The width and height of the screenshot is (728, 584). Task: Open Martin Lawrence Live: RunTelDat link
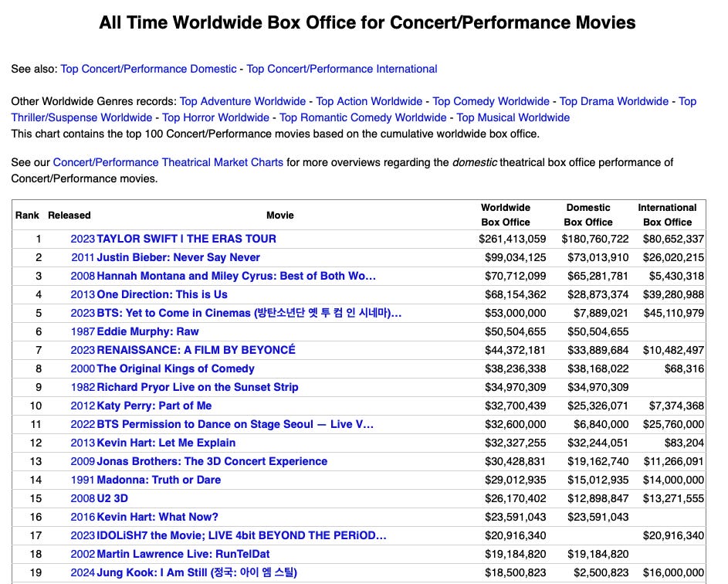click(x=183, y=555)
